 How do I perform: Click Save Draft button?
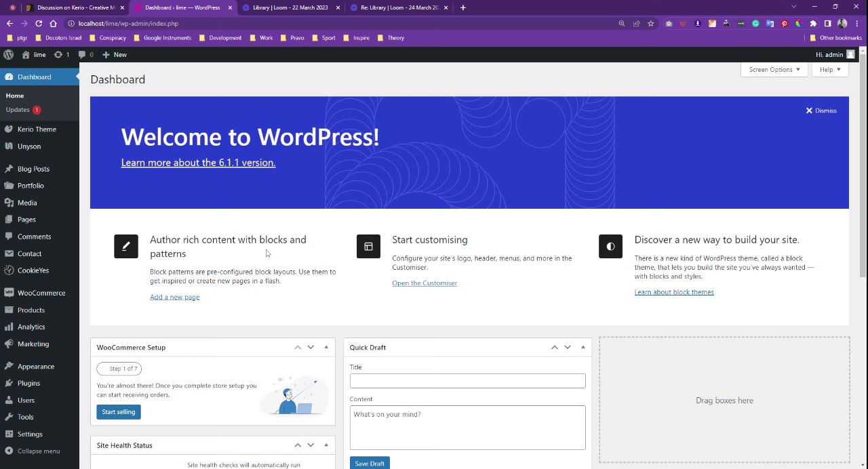[x=370, y=464]
